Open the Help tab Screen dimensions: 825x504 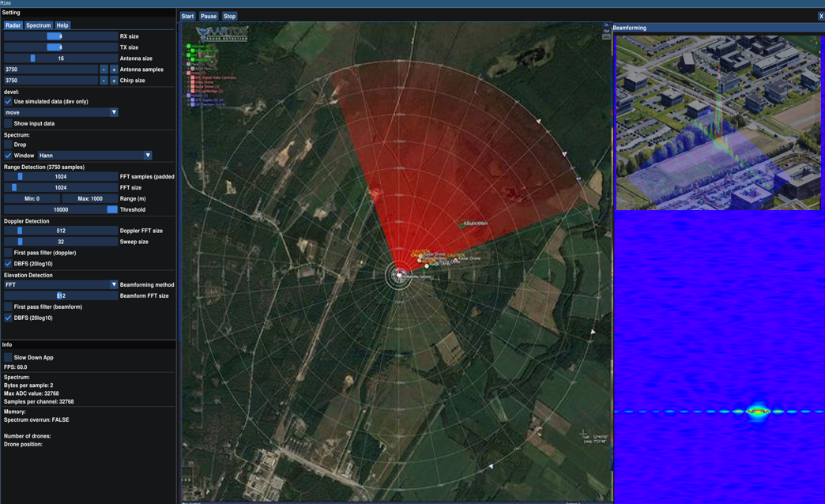tap(62, 25)
